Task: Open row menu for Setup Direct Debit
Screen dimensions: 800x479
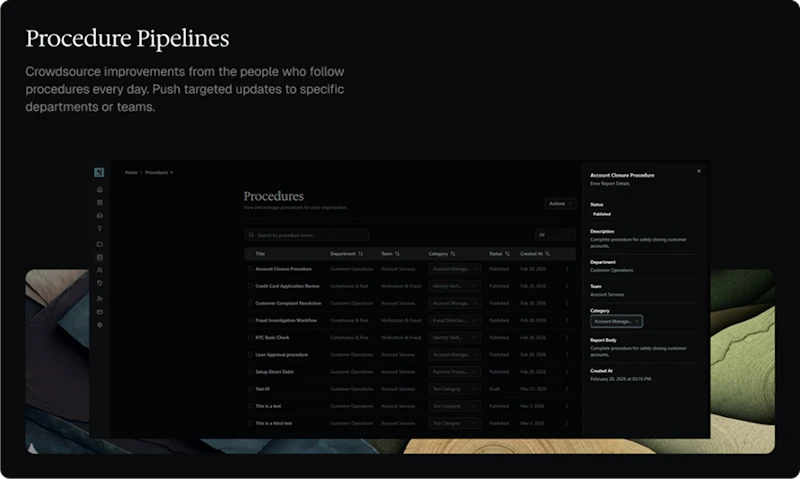Action: (566, 372)
